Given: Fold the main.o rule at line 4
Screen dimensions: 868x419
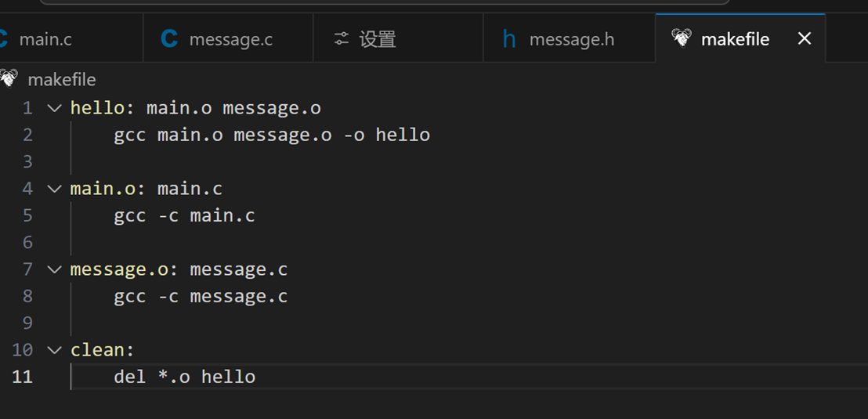Looking at the screenshot, I should [54, 189].
